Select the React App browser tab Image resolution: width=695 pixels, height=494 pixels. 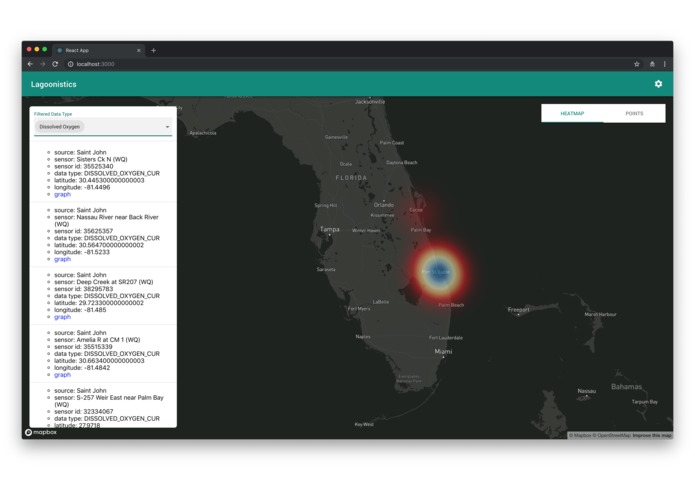pyautogui.click(x=98, y=50)
